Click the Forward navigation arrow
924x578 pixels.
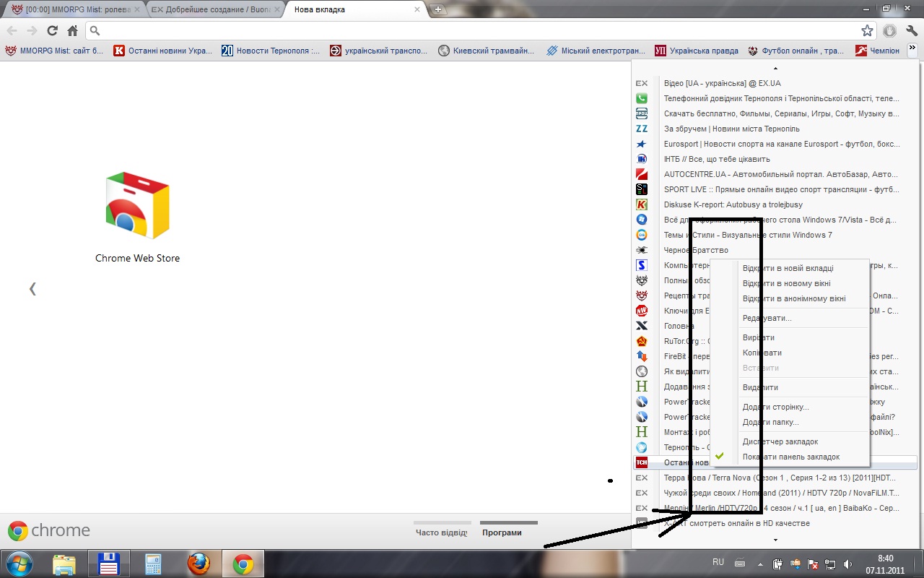[x=32, y=31]
